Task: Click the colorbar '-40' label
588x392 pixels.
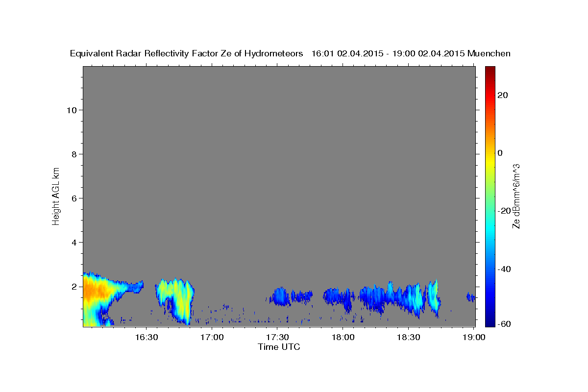Action: [504, 269]
